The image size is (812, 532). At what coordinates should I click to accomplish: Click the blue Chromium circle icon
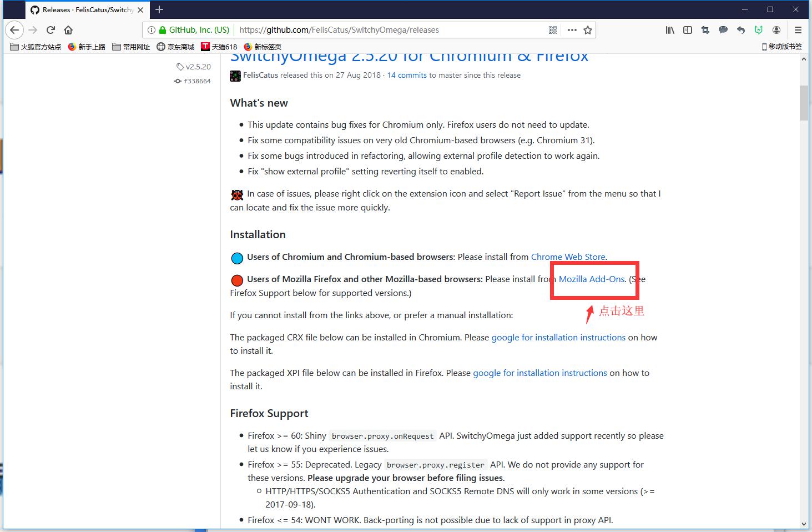click(237, 258)
